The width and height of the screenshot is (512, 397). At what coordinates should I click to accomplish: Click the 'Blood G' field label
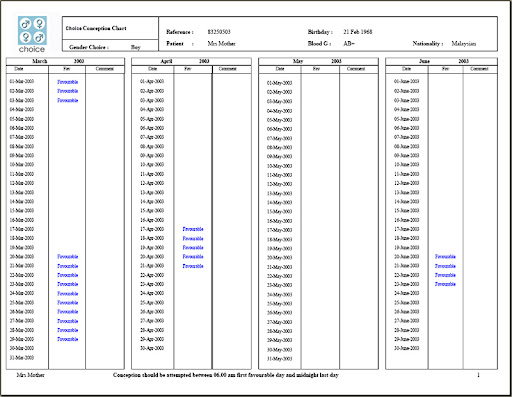pos(319,43)
